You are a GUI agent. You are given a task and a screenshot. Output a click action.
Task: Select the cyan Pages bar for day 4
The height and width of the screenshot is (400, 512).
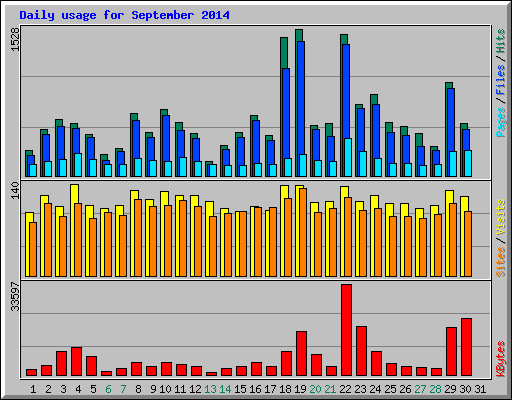[x=78, y=165]
